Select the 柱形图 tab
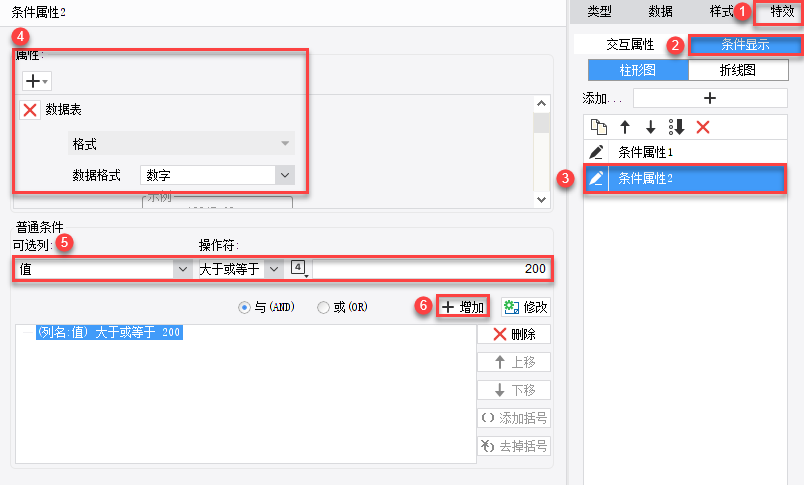The image size is (804, 485). [638, 70]
